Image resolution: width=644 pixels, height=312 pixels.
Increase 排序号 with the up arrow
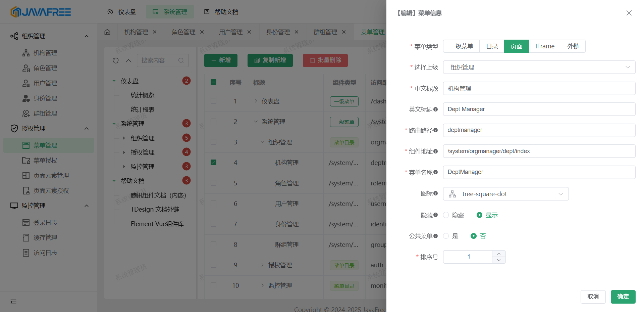pyautogui.click(x=499, y=254)
